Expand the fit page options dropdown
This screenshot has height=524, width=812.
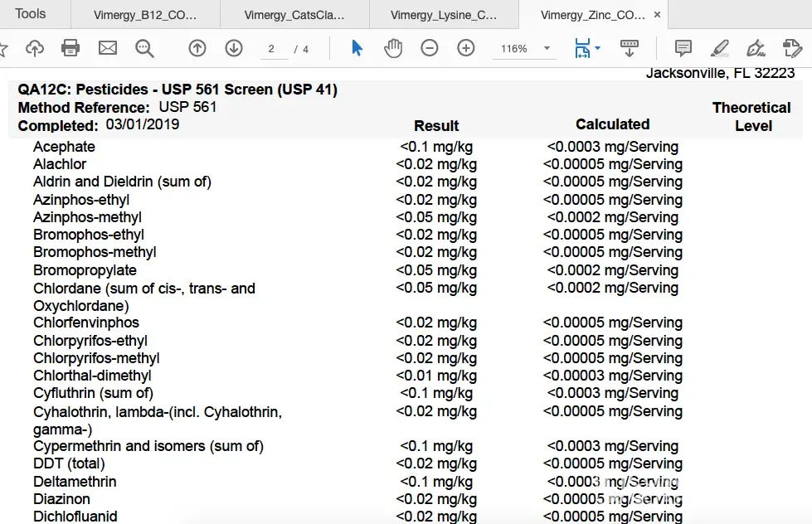[597, 49]
